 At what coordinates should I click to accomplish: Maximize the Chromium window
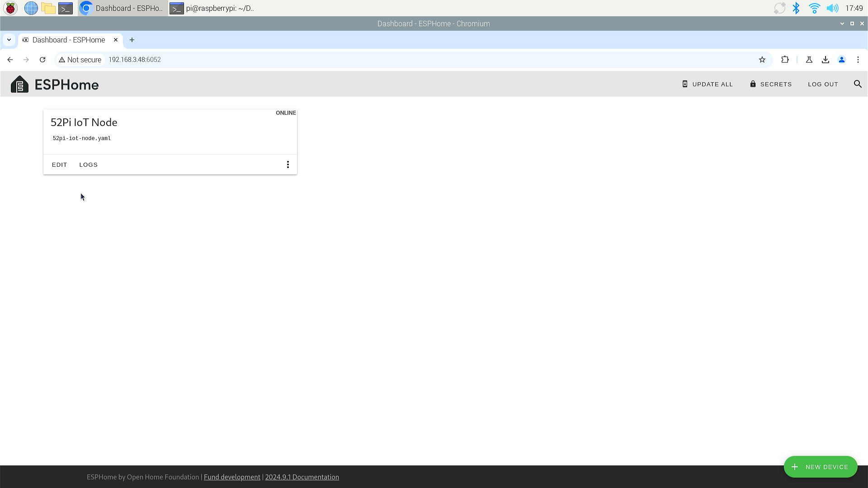(852, 23)
